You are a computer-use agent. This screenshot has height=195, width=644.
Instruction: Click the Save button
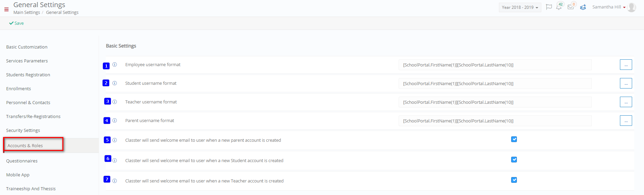(16, 23)
